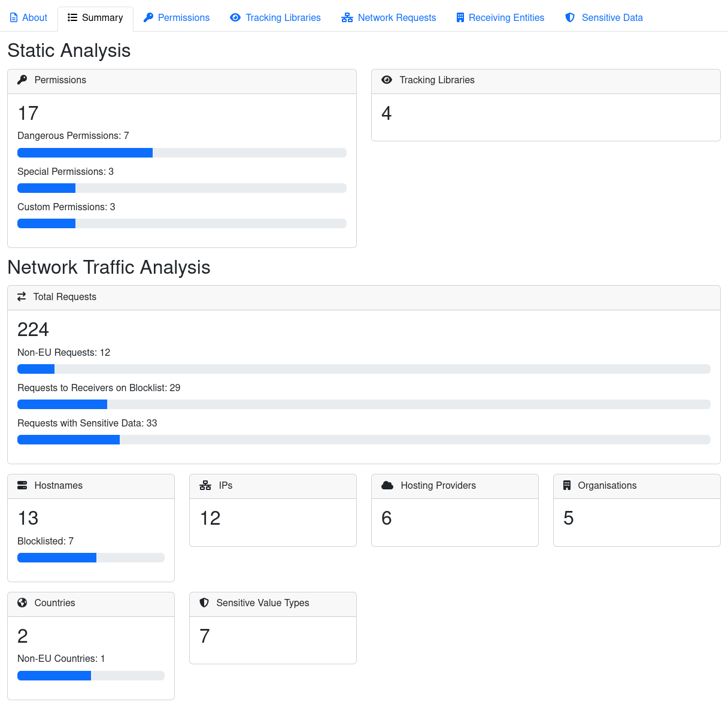The image size is (728, 708).
Task: Select the Receiving Entities tab
Action: coord(500,18)
